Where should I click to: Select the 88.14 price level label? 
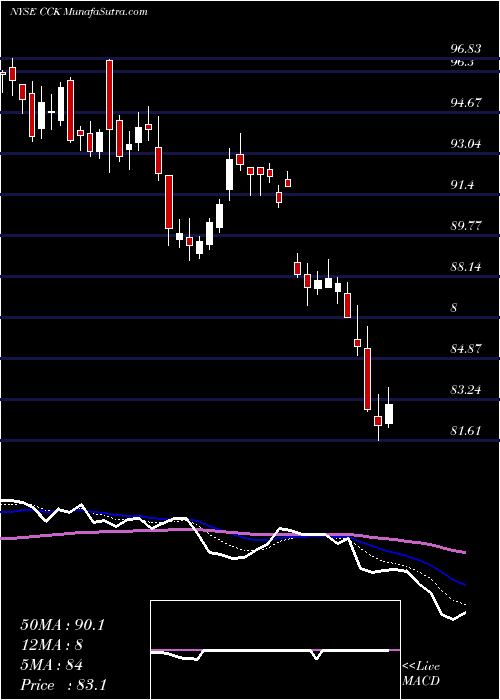pos(466,267)
